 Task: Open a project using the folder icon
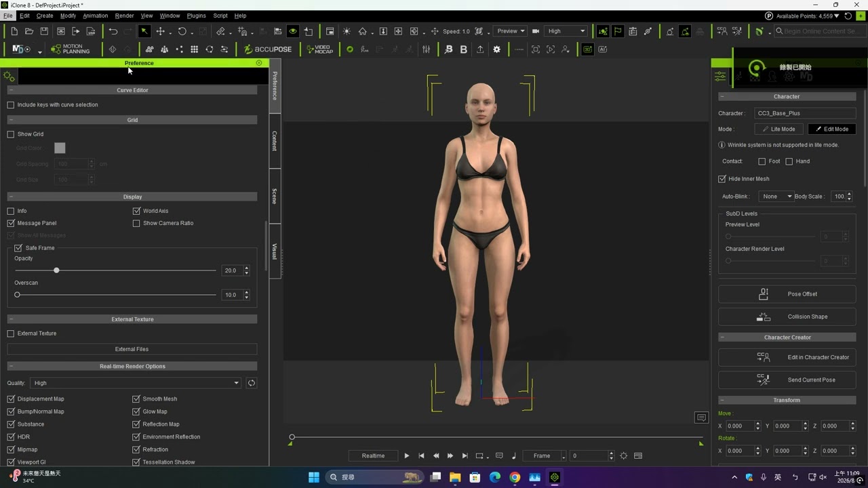(29, 31)
